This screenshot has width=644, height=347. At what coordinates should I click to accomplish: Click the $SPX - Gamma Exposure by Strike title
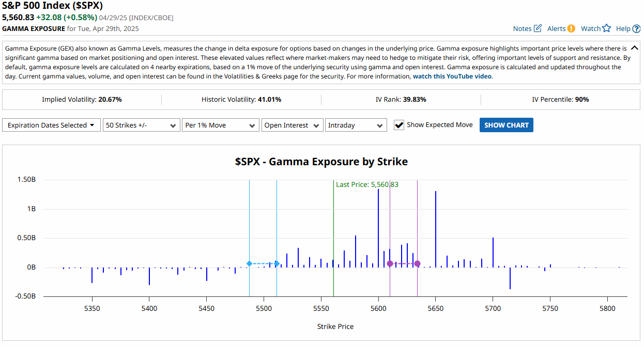321,162
